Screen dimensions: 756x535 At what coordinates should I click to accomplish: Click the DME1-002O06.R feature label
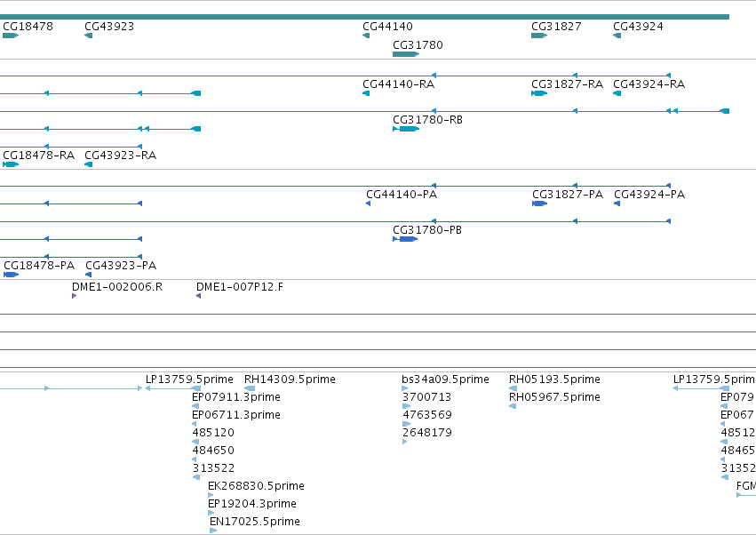click(117, 287)
